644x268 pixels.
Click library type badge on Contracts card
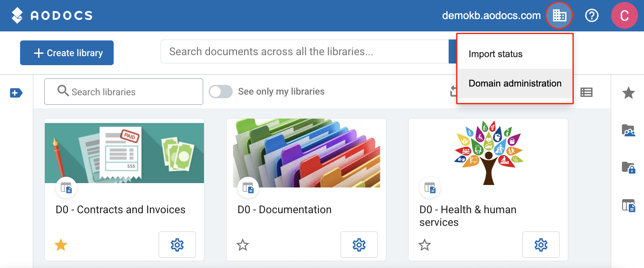pos(66,188)
